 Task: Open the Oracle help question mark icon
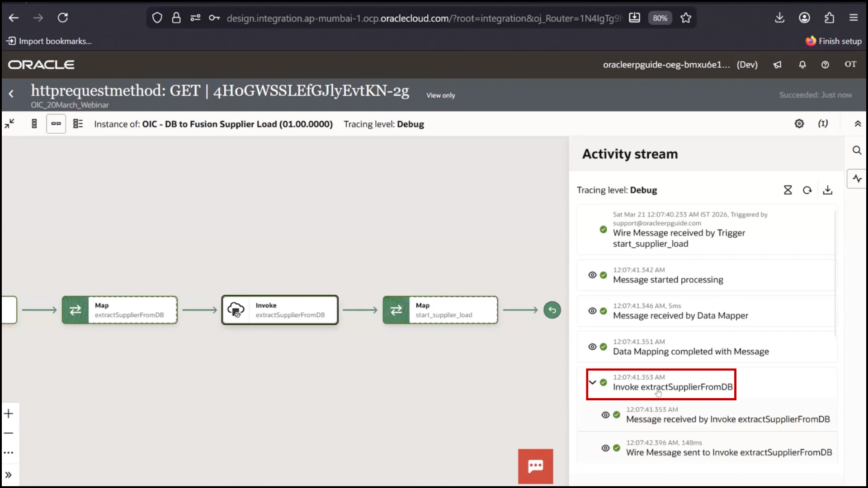pyautogui.click(x=825, y=65)
